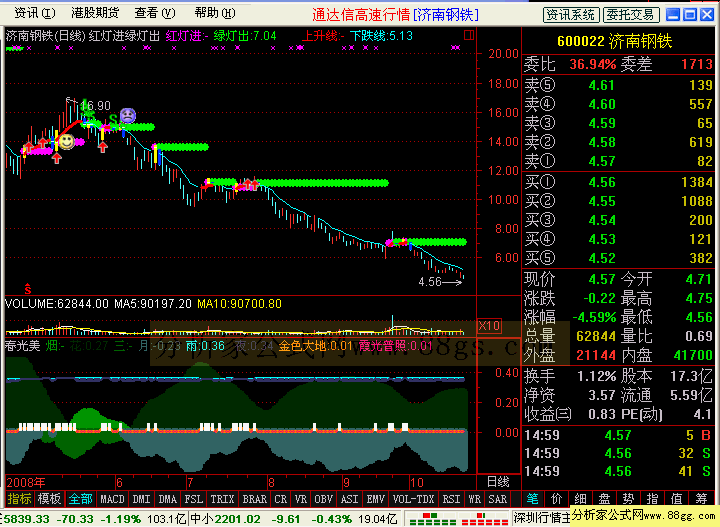Viewport: 720px width, 527px height.
Task: Click the 2008年 label on time axis
Action: click(x=26, y=482)
